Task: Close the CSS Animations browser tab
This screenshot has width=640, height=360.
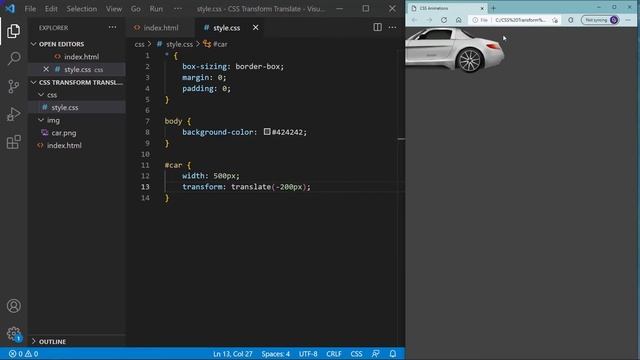Action: (482, 8)
